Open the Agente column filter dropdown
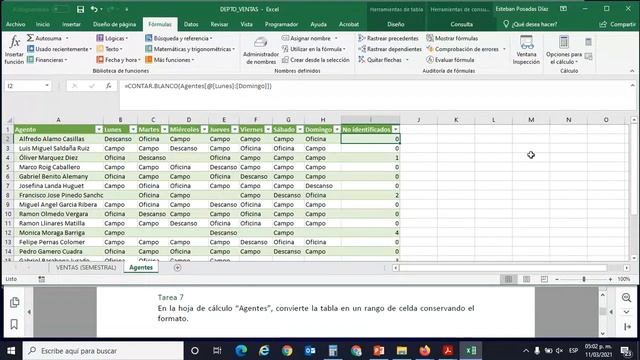This screenshot has height=360, width=640. click(99, 129)
